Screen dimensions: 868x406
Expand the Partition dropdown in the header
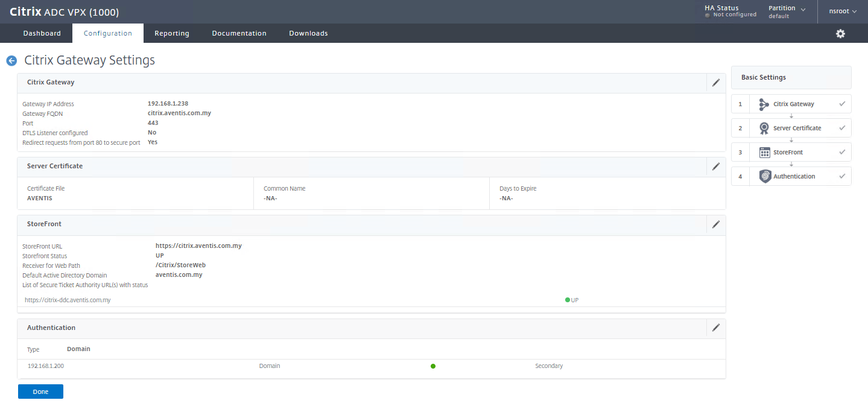tap(787, 11)
